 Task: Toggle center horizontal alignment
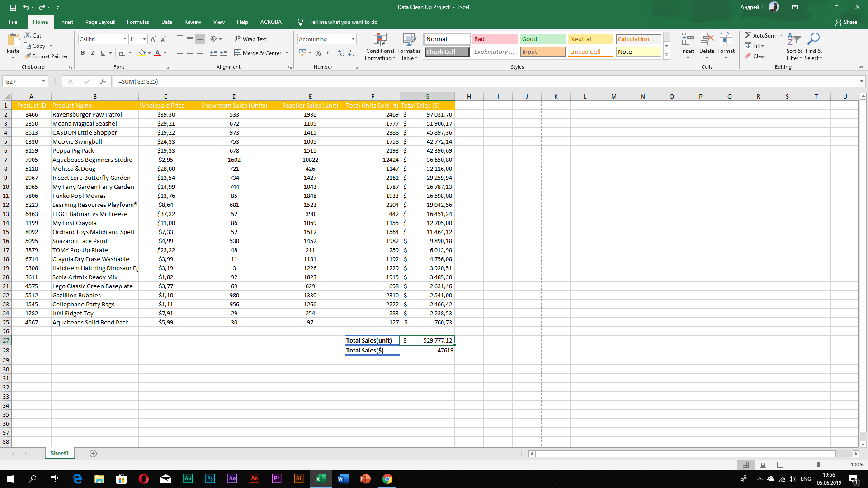pos(190,53)
